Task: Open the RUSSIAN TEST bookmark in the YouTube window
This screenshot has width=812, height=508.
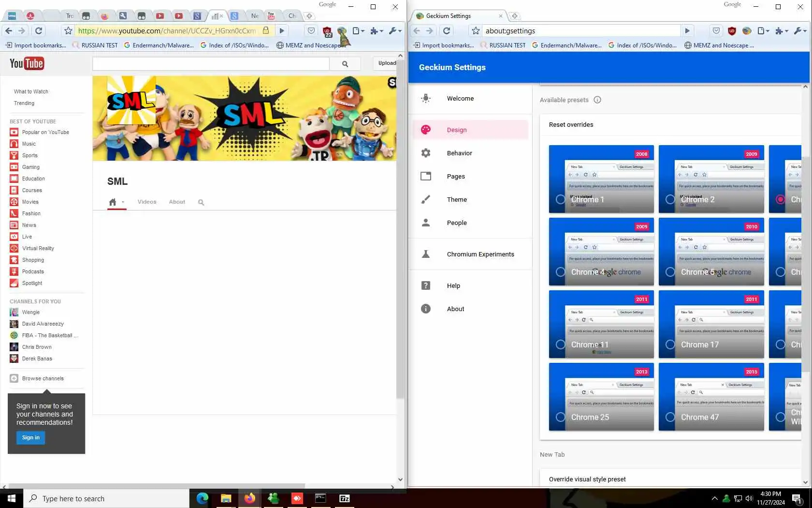Action: point(95,45)
